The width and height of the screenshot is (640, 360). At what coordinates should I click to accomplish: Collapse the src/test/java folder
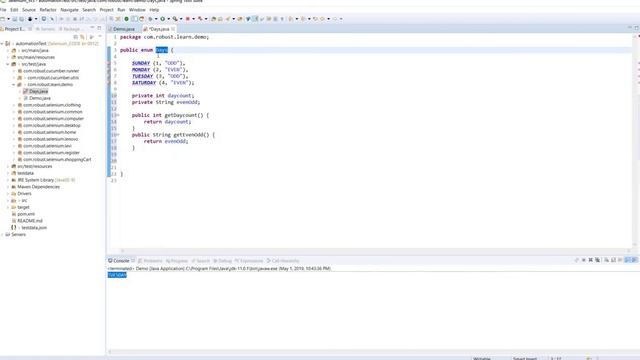[x=8, y=64]
